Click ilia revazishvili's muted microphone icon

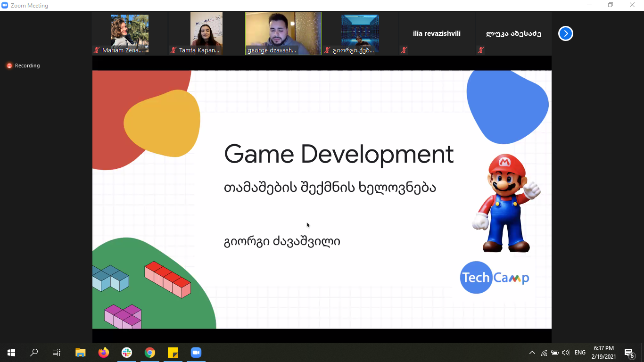404,50
